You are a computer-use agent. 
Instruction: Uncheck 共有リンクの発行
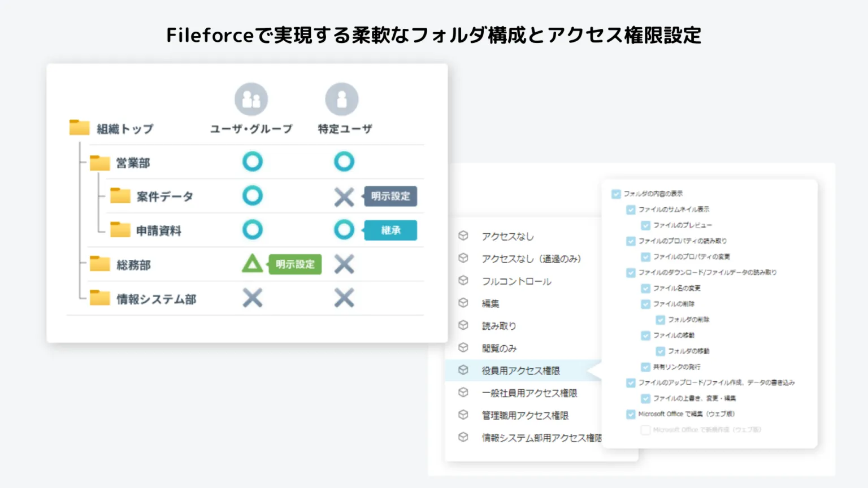[x=645, y=367]
